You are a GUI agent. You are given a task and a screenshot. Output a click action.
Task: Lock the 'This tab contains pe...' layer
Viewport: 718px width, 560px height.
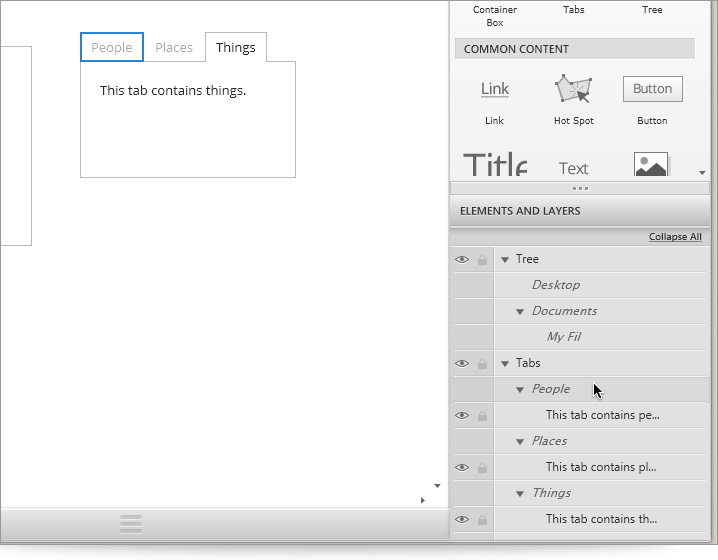pyautogui.click(x=482, y=415)
